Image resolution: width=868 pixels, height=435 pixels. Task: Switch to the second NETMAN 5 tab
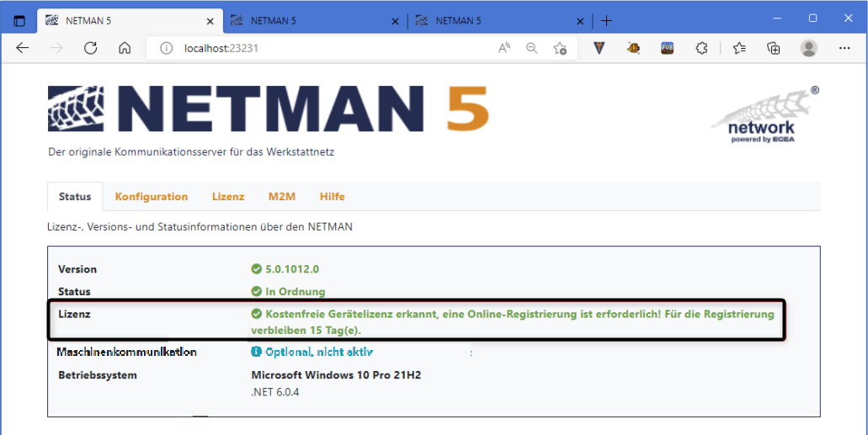pos(314,21)
